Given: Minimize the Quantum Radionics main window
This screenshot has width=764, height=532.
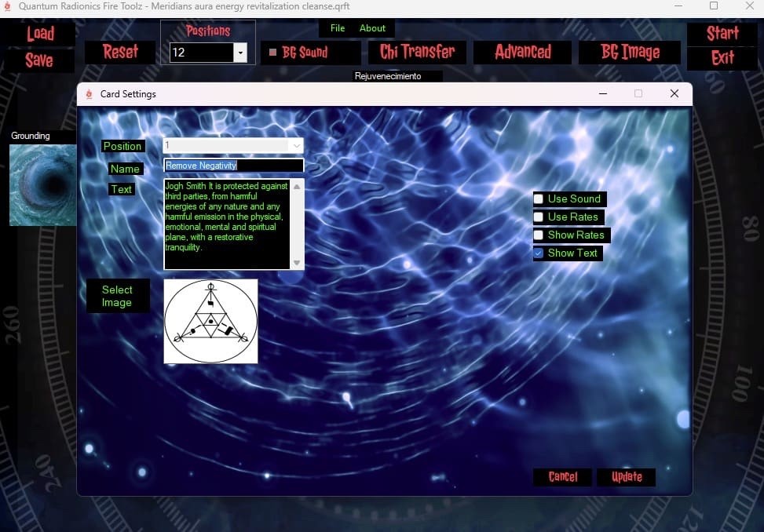Looking at the screenshot, I should 678,5.
